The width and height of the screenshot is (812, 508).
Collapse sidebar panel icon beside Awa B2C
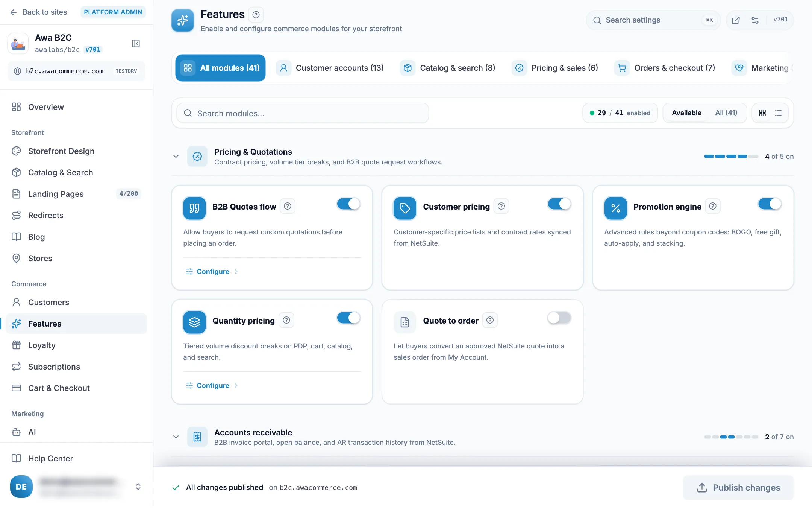[136, 44]
